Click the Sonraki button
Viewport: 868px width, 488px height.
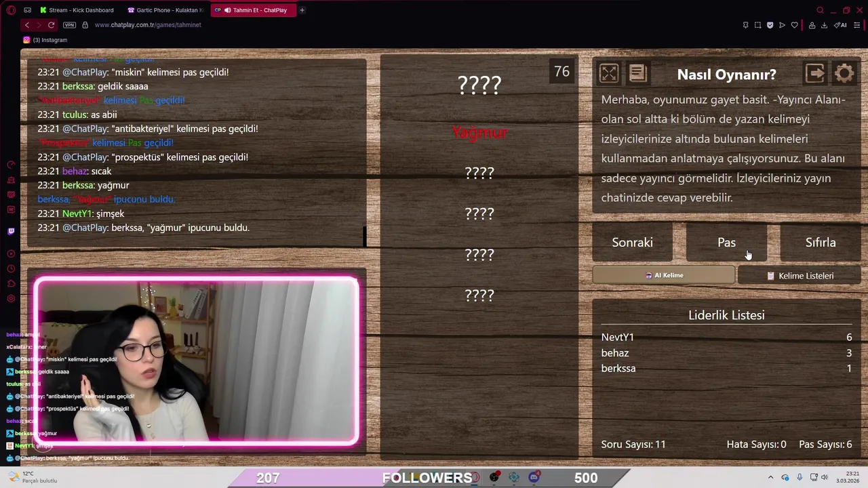tap(632, 243)
